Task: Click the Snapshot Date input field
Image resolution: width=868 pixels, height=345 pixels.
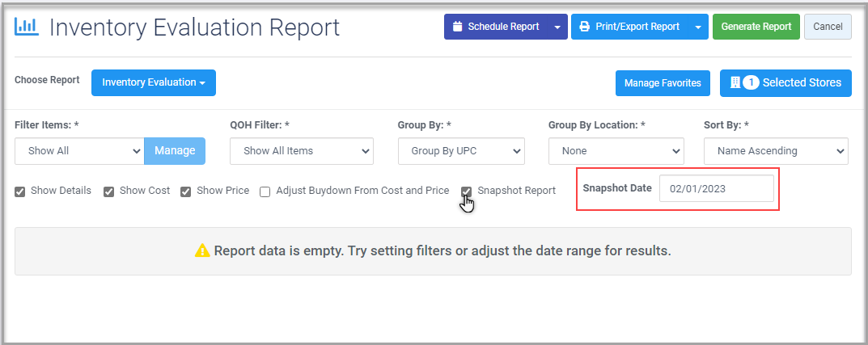Action: pos(716,188)
